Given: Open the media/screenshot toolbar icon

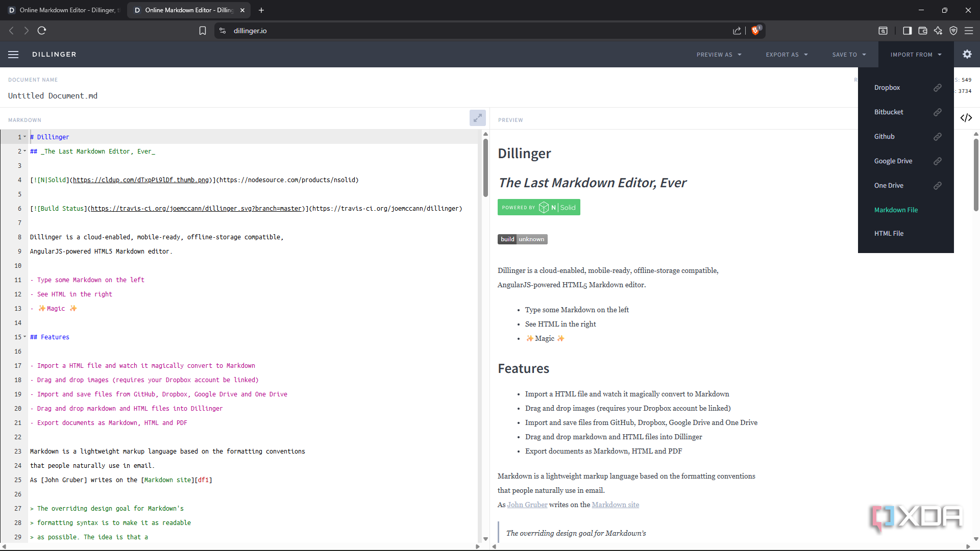Looking at the screenshot, I should pos(883,31).
